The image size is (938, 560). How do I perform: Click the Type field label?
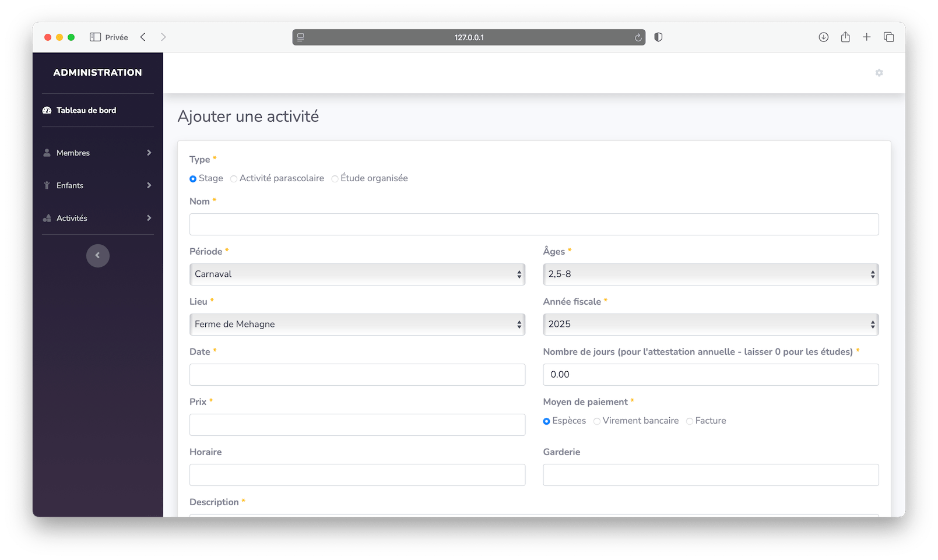click(199, 160)
